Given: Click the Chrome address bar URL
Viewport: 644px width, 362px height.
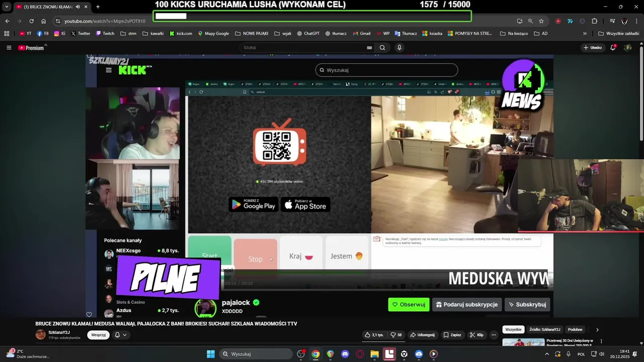Looking at the screenshot, I should [x=105, y=21].
